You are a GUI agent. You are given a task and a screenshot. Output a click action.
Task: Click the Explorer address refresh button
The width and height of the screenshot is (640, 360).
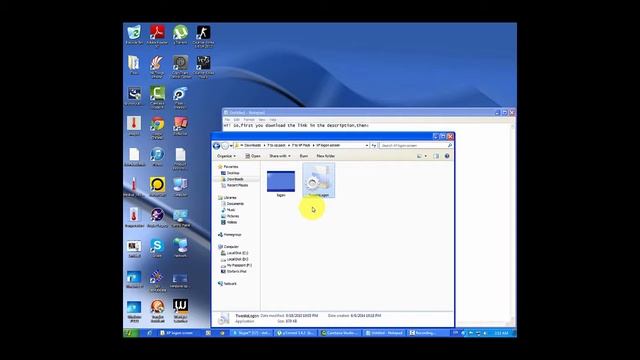pyautogui.click(x=373, y=145)
